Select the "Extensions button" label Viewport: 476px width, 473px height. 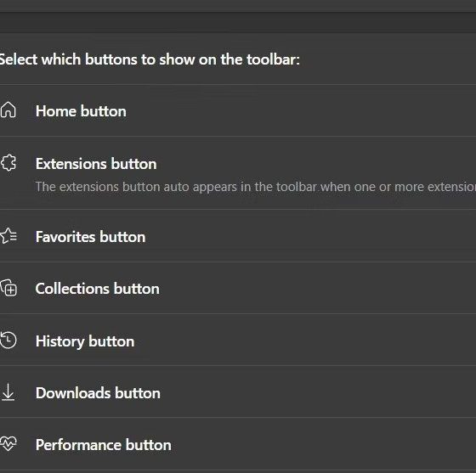[96, 164]
